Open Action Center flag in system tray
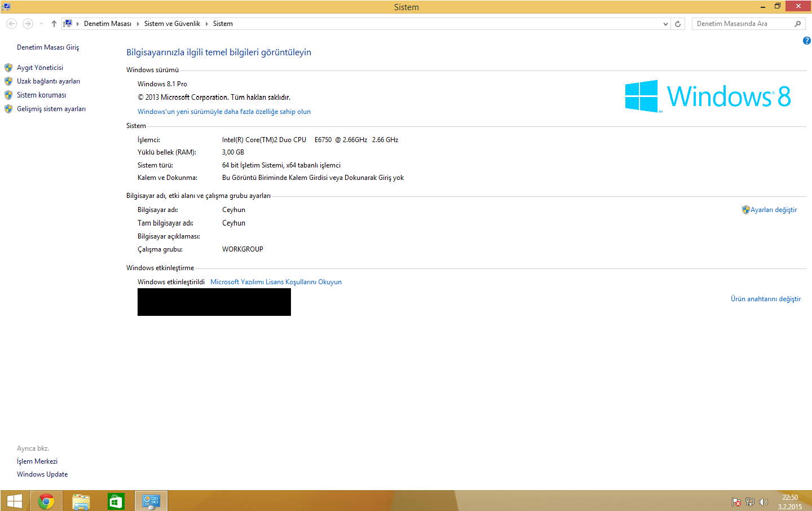This screenshot has width=812, height=511. click(736, 502)
